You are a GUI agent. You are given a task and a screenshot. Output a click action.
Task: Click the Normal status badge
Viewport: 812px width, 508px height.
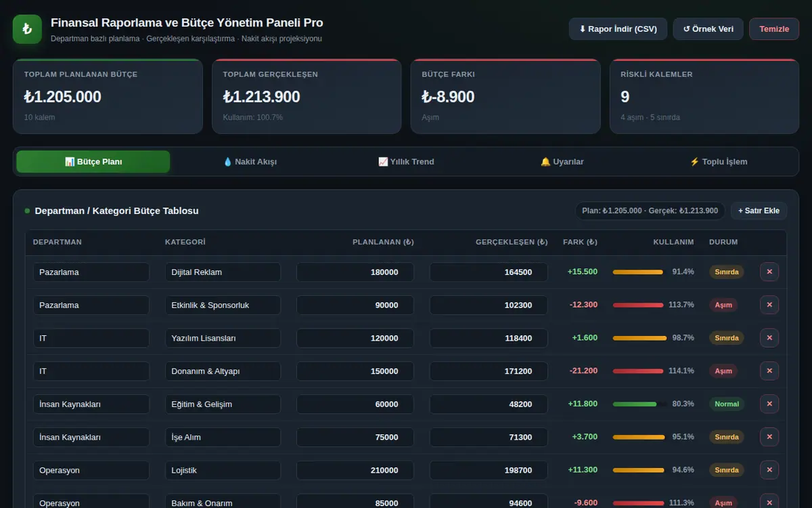(727, 404)
